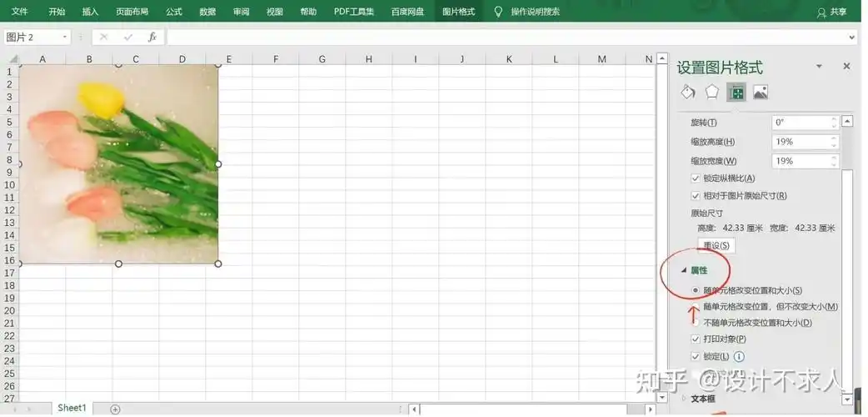
Task: Select column header H
Action: (x=369, y=59)
